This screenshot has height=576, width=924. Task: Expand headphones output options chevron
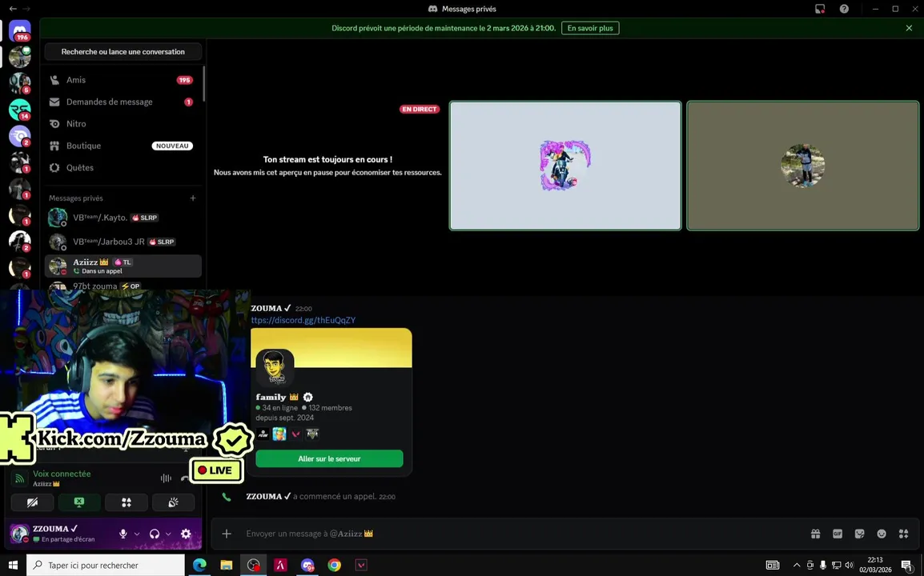pos(168,534)
